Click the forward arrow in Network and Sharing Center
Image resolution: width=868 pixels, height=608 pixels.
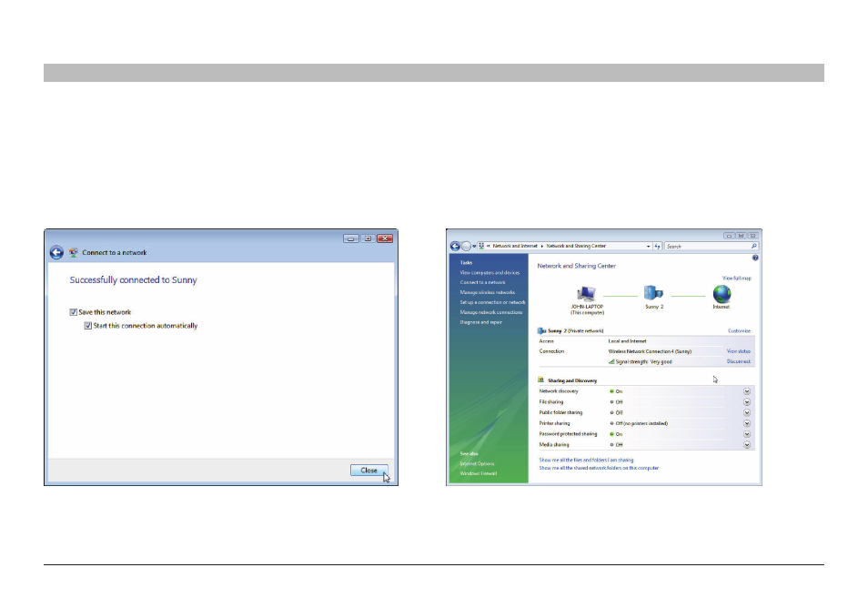[x=466, y=246]
